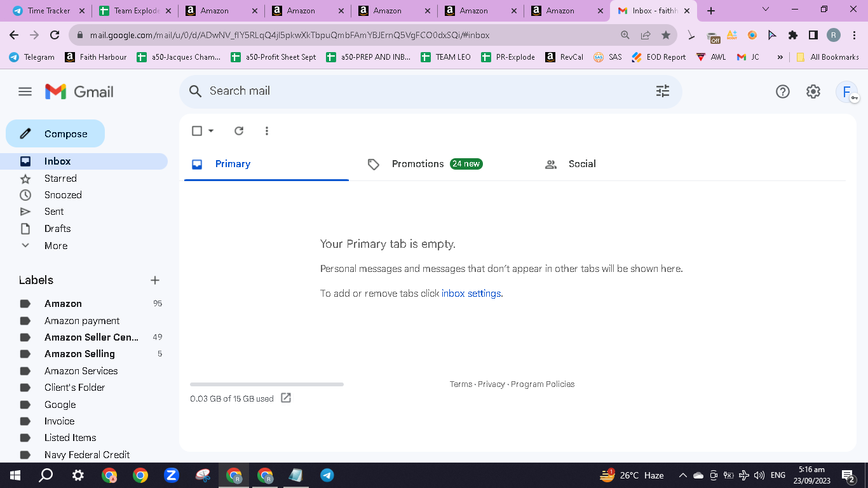Open the Terms link
The image size is (868, 488).
click(461, 384)
